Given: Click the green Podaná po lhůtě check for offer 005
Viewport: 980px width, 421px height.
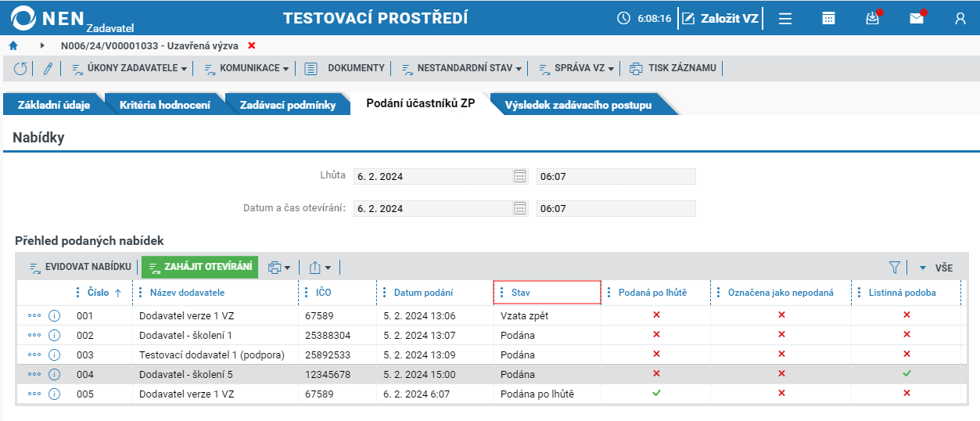Looking at the screenshot, I should point(656,394).
